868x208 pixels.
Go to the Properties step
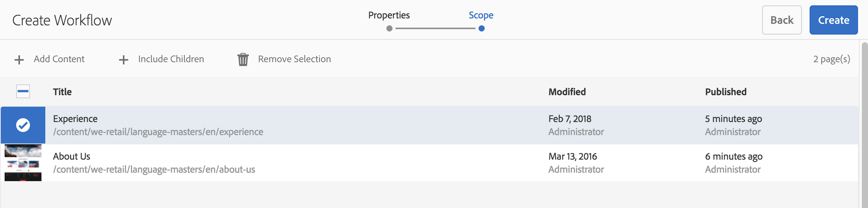(x=389, y=15)
